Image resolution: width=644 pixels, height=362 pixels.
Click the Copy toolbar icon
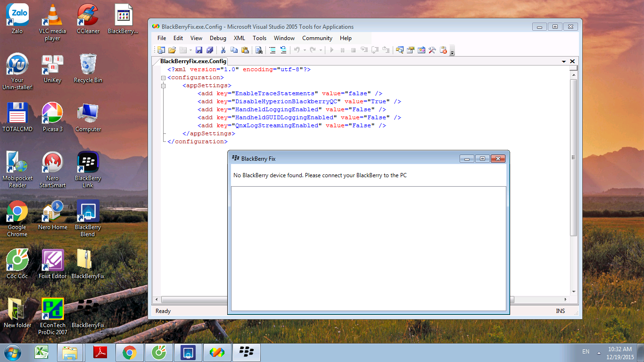pos(234,50)
